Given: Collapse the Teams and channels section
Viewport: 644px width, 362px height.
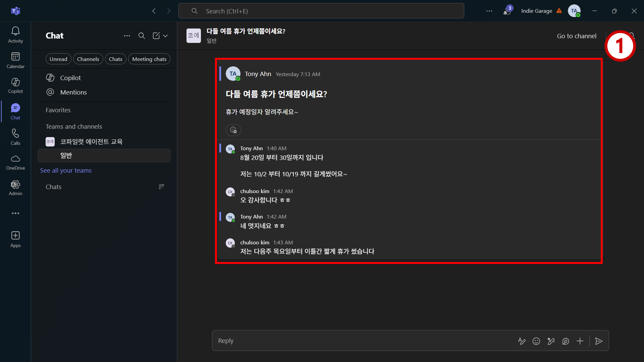Looking at the screenshot, I should [x=74, y=126].
